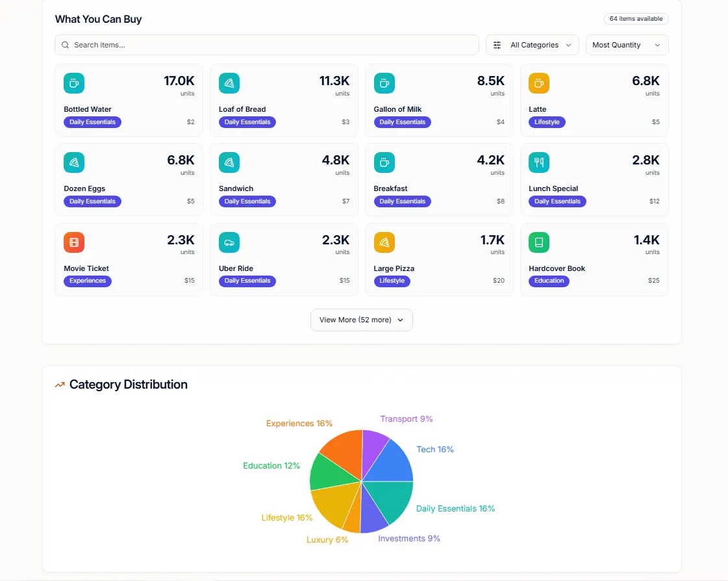This screenshot has height=581, width=728.
Task: Click the green Hardcover Book icon
Action: click(539, 242)
